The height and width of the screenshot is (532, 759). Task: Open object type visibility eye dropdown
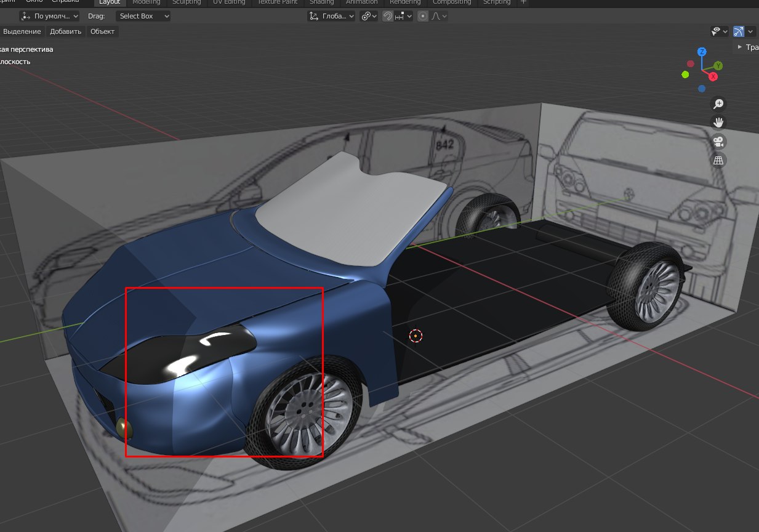[720, 31]
